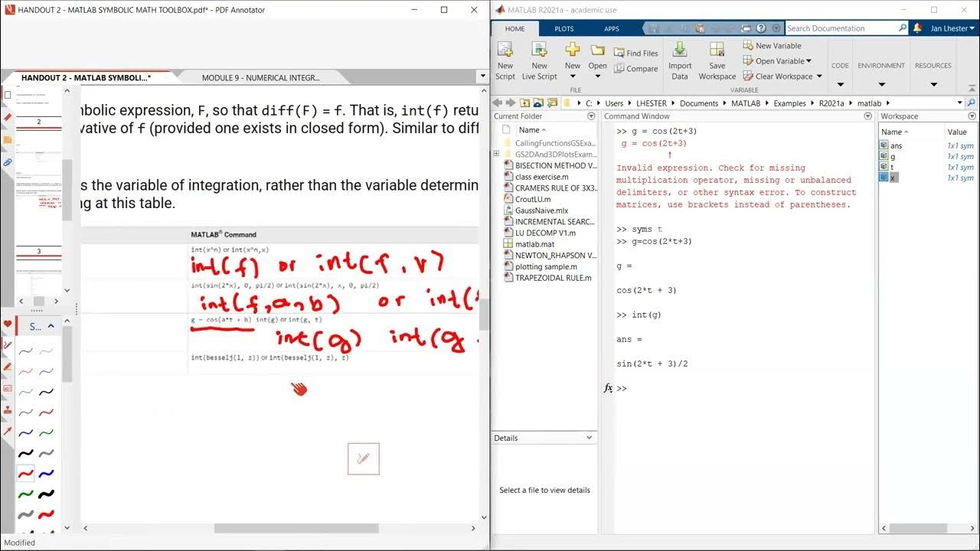Open the PDF Annotator tab list dropdown
This screenshot has width=980, height=551.
[482, 77]
